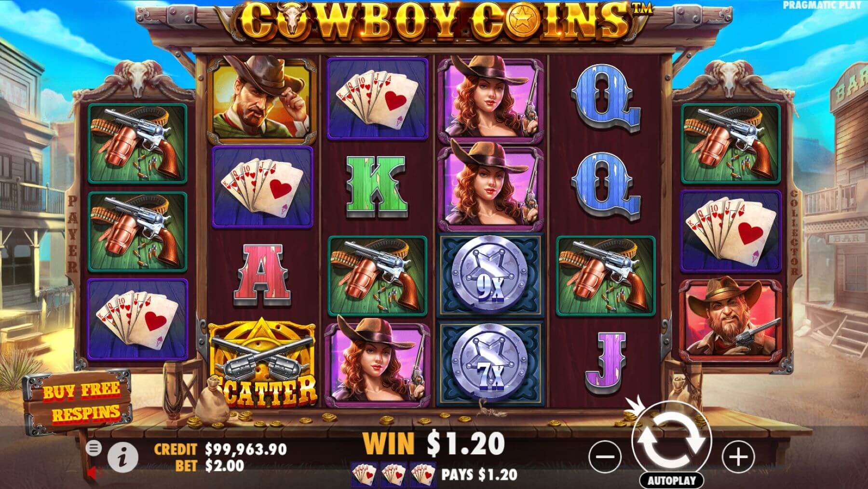Select the cowboy tipping hat symbol
Image resolution: width=868 pixels, height=489 pixels.
point(263,99)
